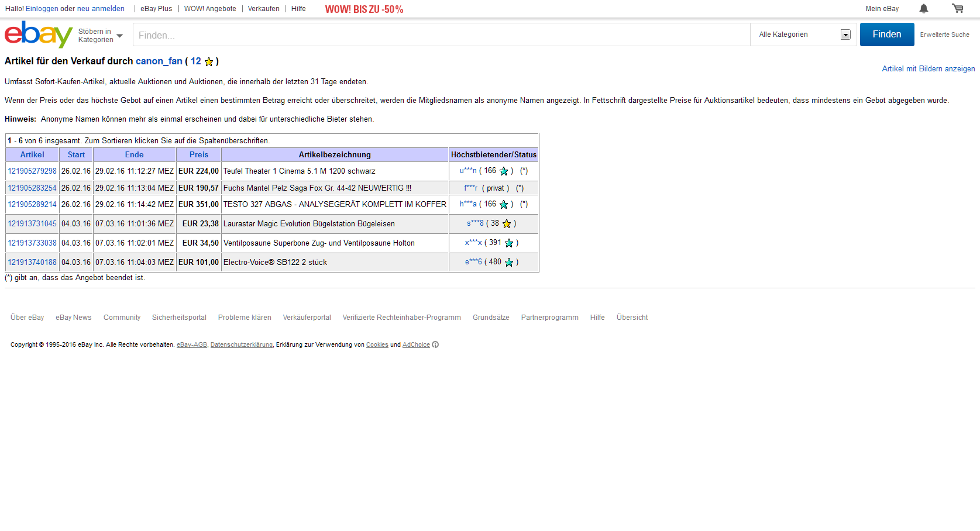Sort table by Start column

tap(76, 155)
